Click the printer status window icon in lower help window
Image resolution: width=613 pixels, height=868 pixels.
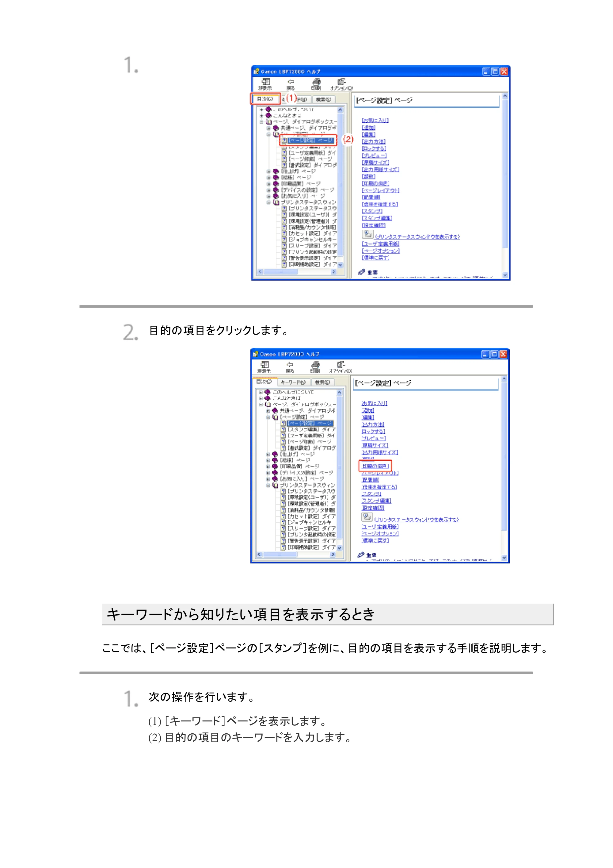tap(367, 517)
